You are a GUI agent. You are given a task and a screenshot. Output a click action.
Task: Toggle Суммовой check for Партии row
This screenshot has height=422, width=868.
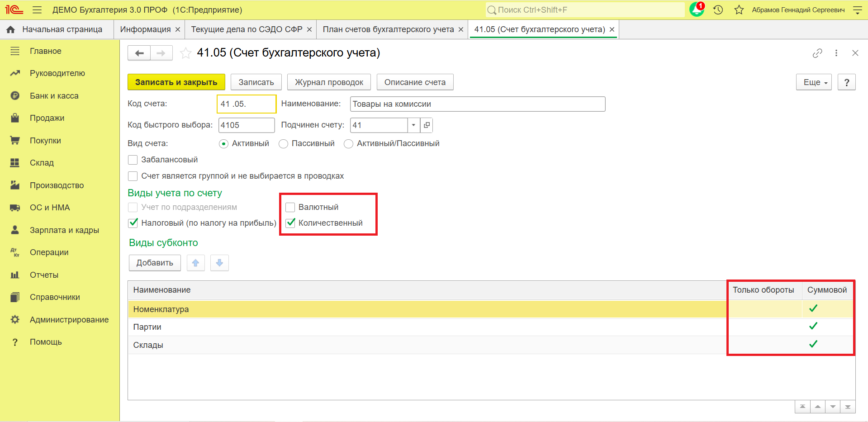[813, 326]
